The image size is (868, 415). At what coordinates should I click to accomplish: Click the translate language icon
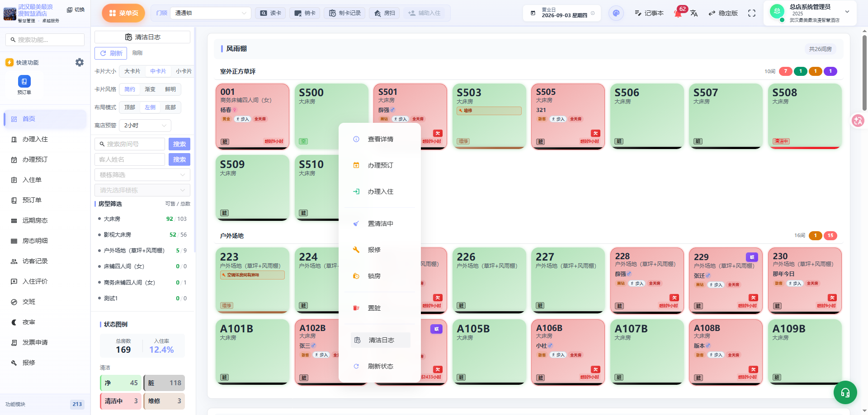[x=694, y=14]
